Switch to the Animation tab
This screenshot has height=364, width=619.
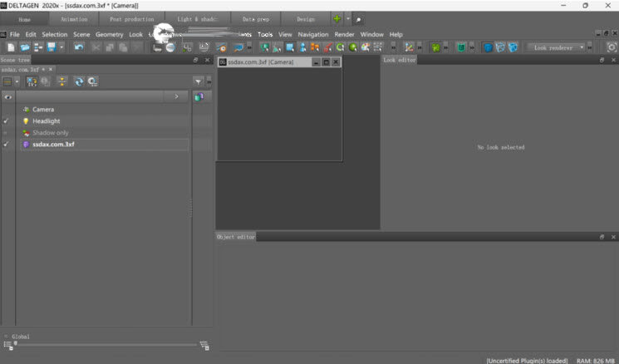point(74,18)
